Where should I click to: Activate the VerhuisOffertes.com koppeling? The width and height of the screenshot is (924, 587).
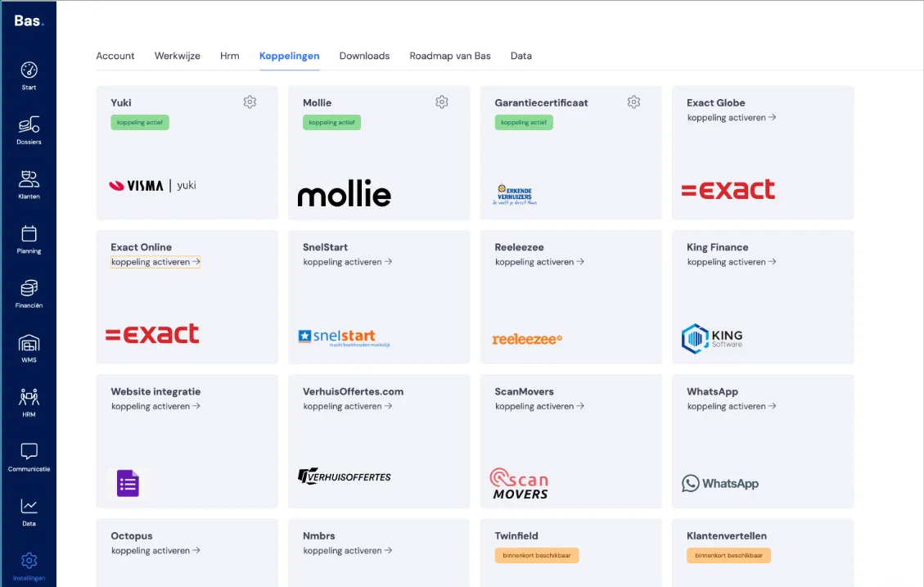[348, 406]
